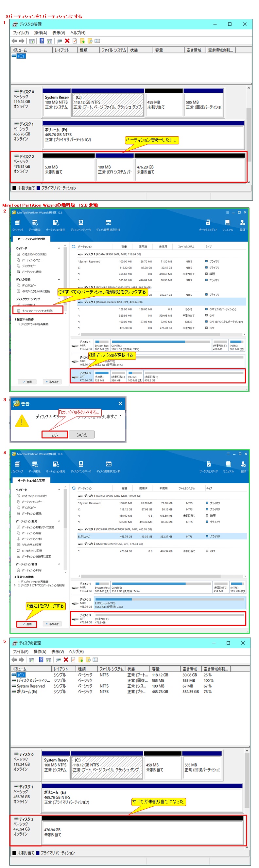Open ヘルプ(H) menu in Disk Management listing four volumes
259x868 pixels.
(x=76, y=651)
